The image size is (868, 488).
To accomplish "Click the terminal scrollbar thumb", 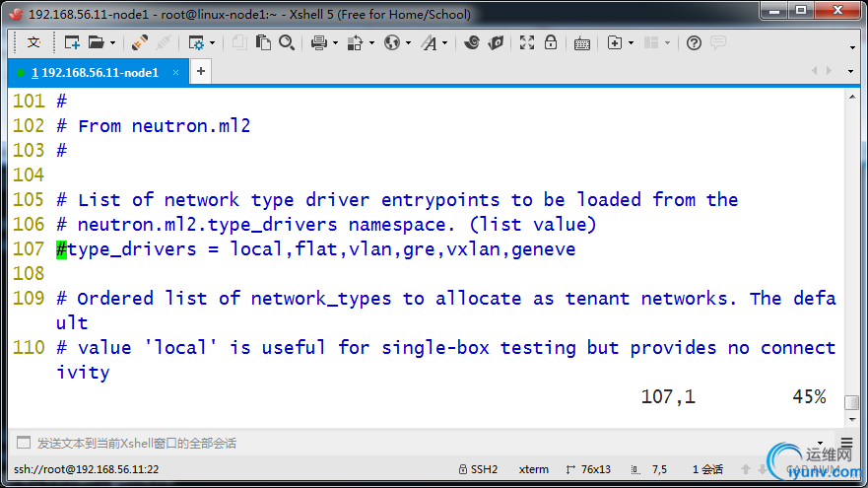I will [x=852, y=401].
